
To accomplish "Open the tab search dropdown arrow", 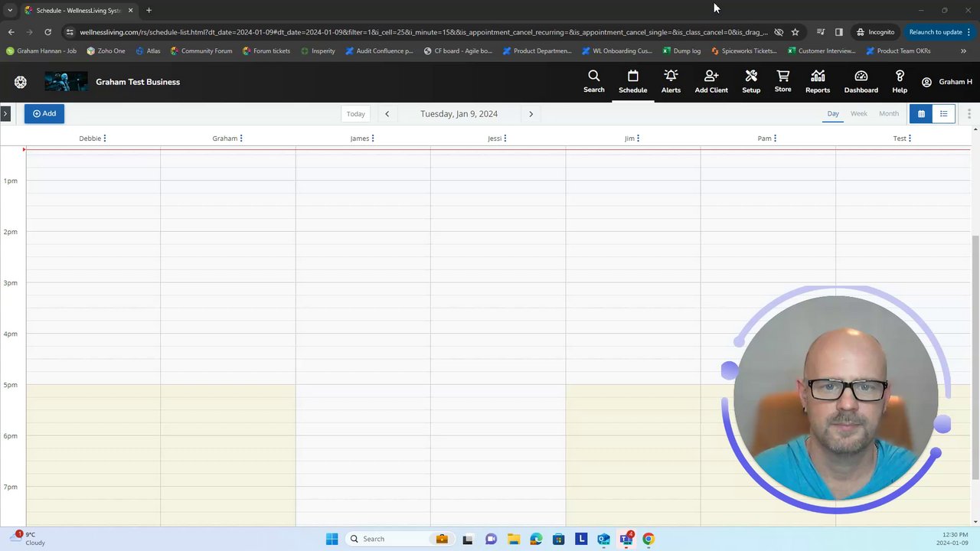I will point(10,11).
